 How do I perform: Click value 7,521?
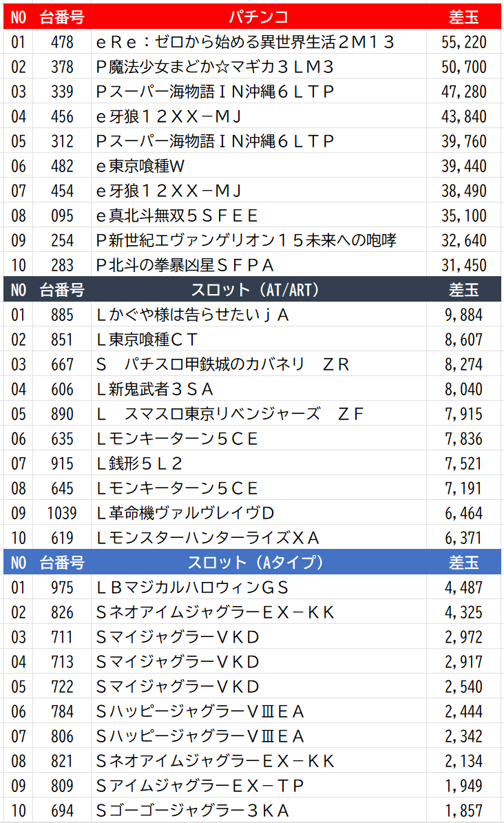click(463, 463)
